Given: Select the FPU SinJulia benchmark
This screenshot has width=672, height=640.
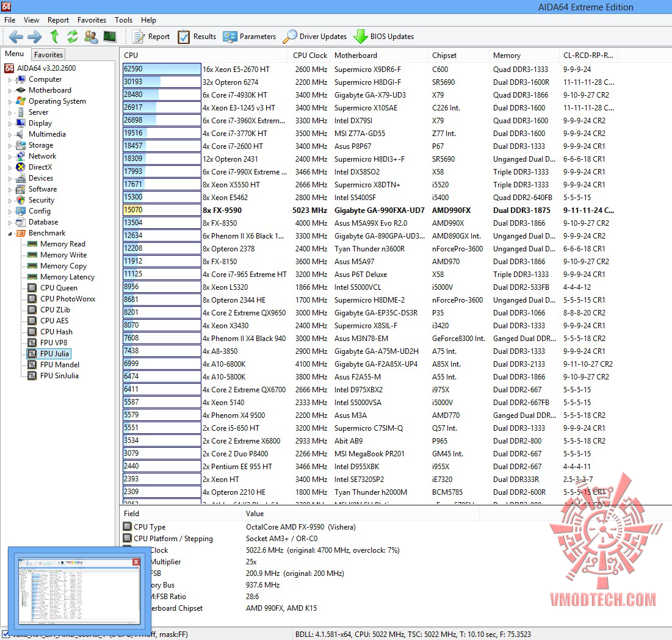Looking at the screenshot, I should tap(52, 376).
